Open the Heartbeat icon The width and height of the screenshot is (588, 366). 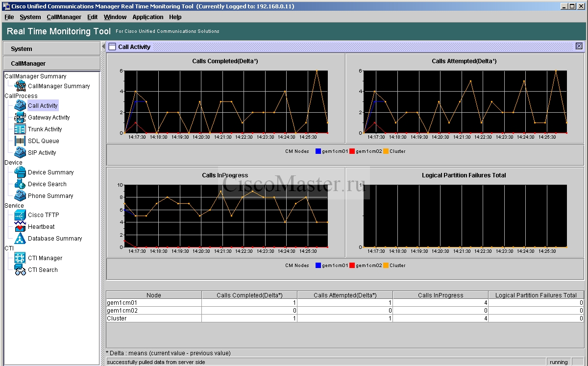tap(20, 227)
